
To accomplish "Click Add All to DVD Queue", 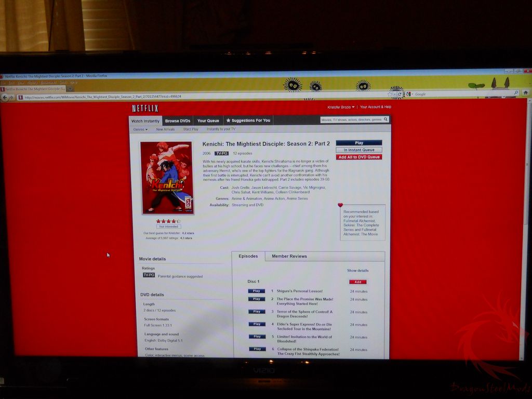I will click(x=358, y=157).
